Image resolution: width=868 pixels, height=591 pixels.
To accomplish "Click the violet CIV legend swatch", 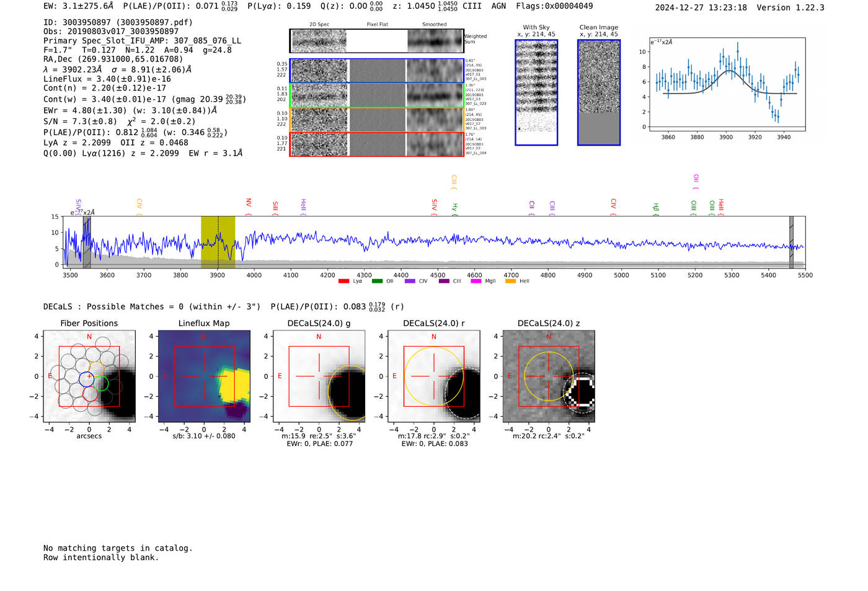I will (x=409, y=282).
